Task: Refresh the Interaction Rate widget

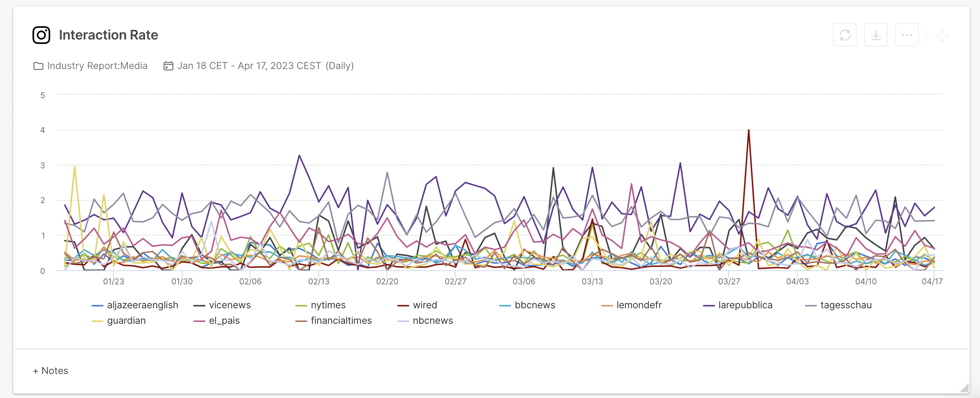Action: [845, 35]
